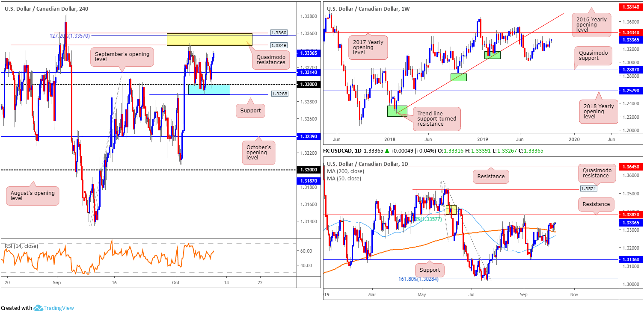This screenshot has width=644, height=315.
Task: Click the 1.25790 blue price tag
Action: click(x=631, y=91)
